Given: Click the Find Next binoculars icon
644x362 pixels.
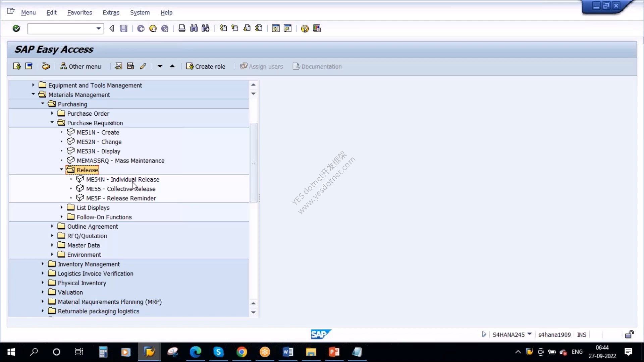Looking at the screenshot, I should click(x=206, y=28).
